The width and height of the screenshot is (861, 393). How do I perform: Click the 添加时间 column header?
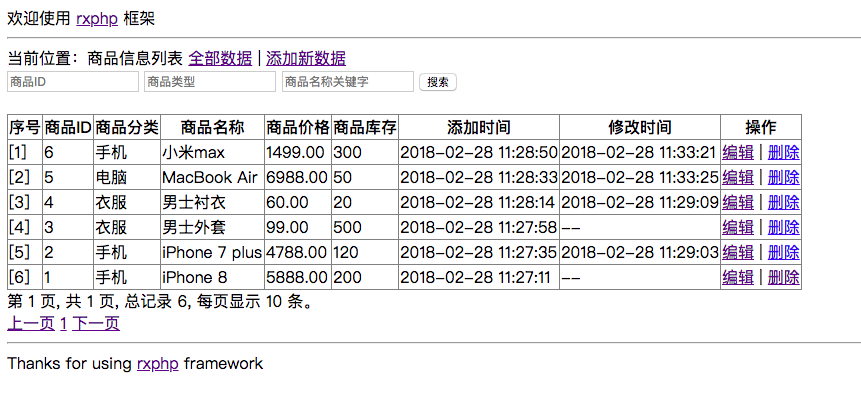pos(479,127)
